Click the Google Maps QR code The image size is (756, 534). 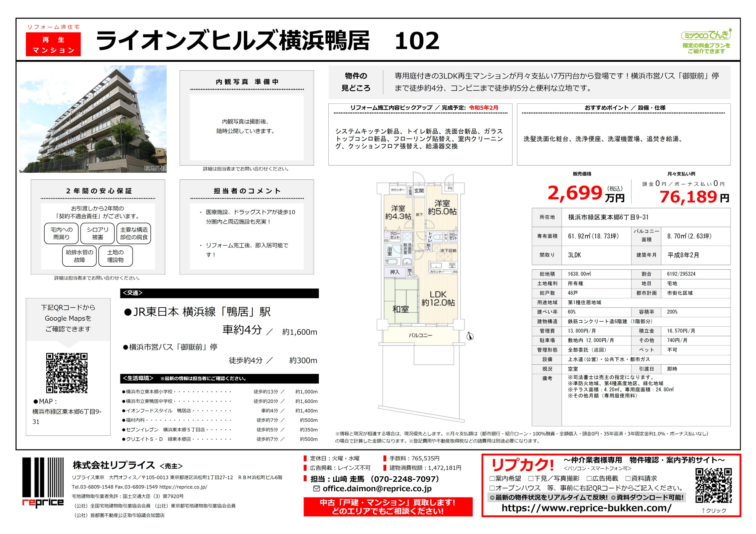pyautogui.click(x=67, y=372)
